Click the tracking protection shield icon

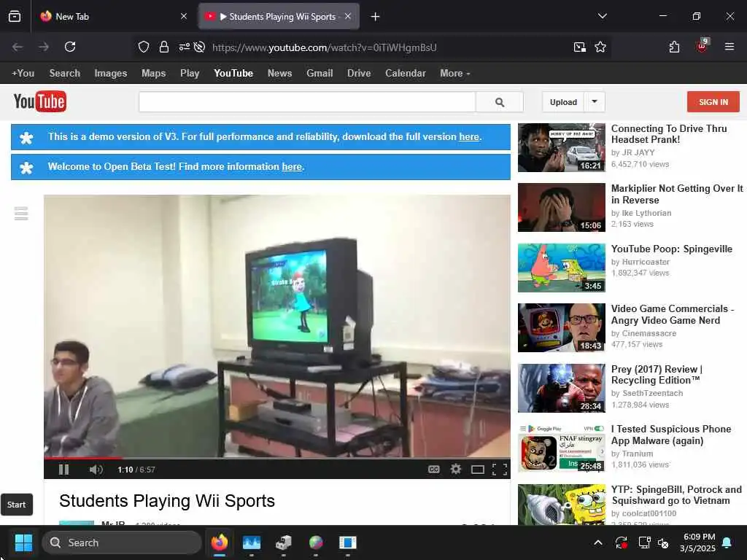point(144,47)
